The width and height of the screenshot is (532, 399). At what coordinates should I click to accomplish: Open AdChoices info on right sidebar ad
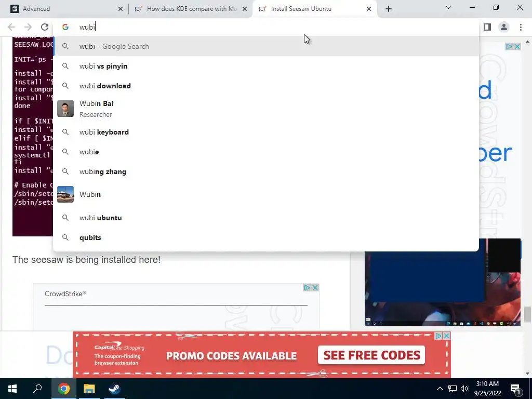[x=509, y=46]
